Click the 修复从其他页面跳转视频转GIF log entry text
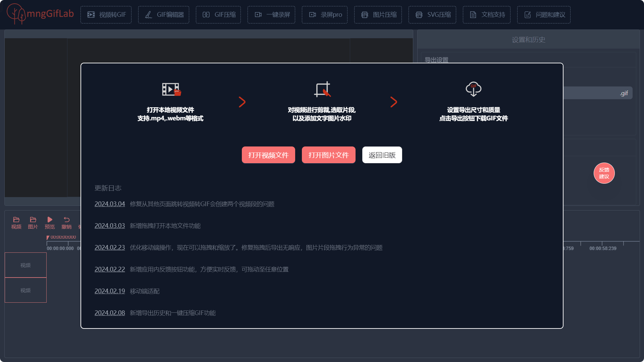This screenshot has width=644, height=362. 202,204
